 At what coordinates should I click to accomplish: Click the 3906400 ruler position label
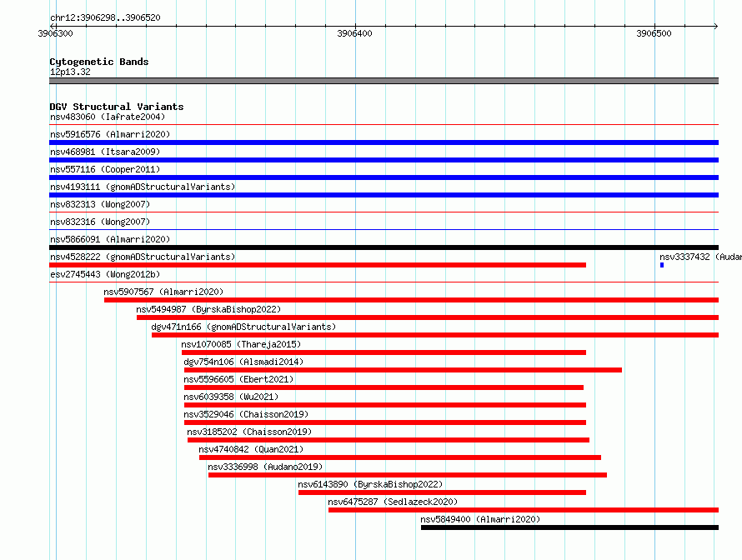point(354,33)
